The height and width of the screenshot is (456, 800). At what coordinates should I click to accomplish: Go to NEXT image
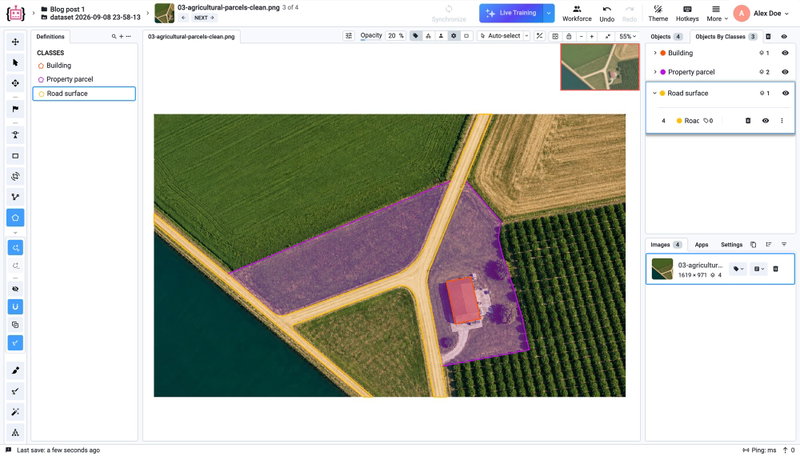click(204, 18)
